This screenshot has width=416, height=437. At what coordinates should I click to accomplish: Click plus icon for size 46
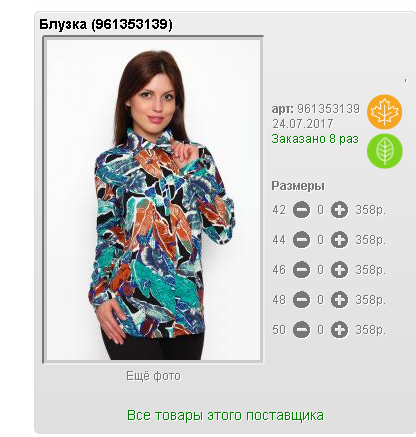tap(339, 270)
